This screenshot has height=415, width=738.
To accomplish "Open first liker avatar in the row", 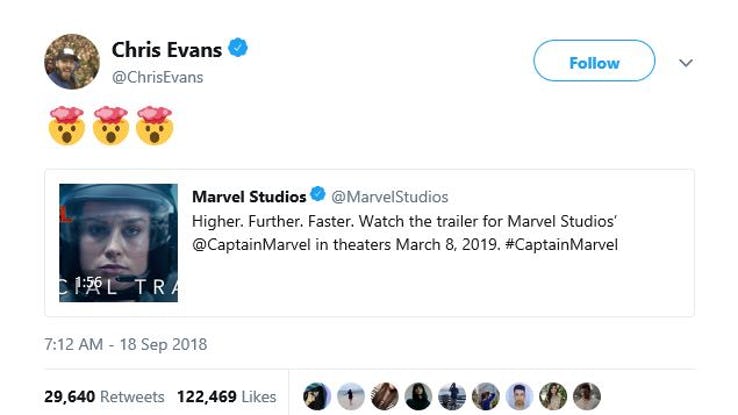I will pos(316,397).
